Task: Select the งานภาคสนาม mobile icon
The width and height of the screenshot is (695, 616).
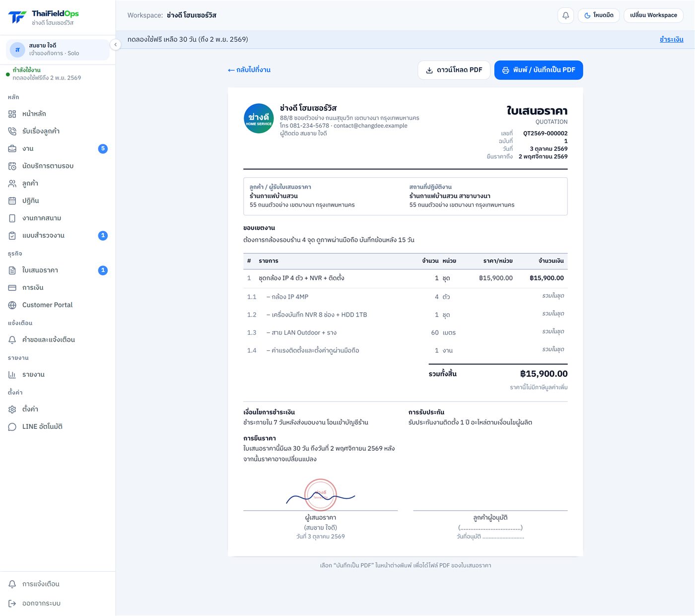Action: click(12, 218)
